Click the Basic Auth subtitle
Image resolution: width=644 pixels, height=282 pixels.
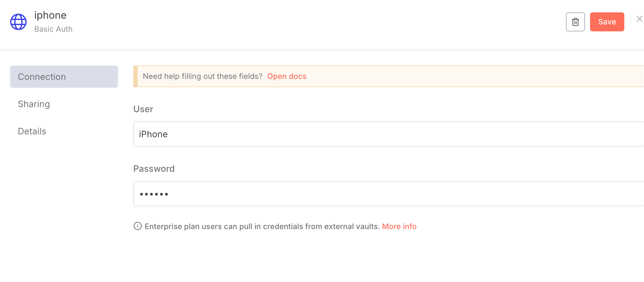53,29
